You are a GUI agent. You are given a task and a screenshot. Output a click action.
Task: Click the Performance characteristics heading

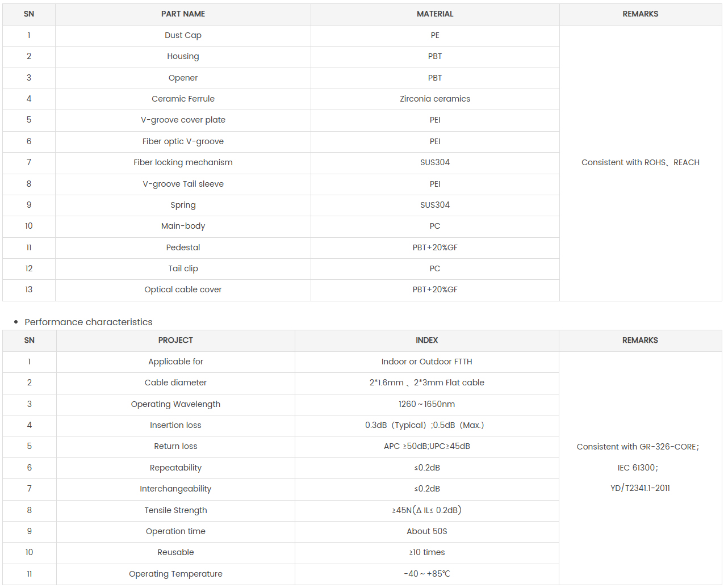point(89,322)
